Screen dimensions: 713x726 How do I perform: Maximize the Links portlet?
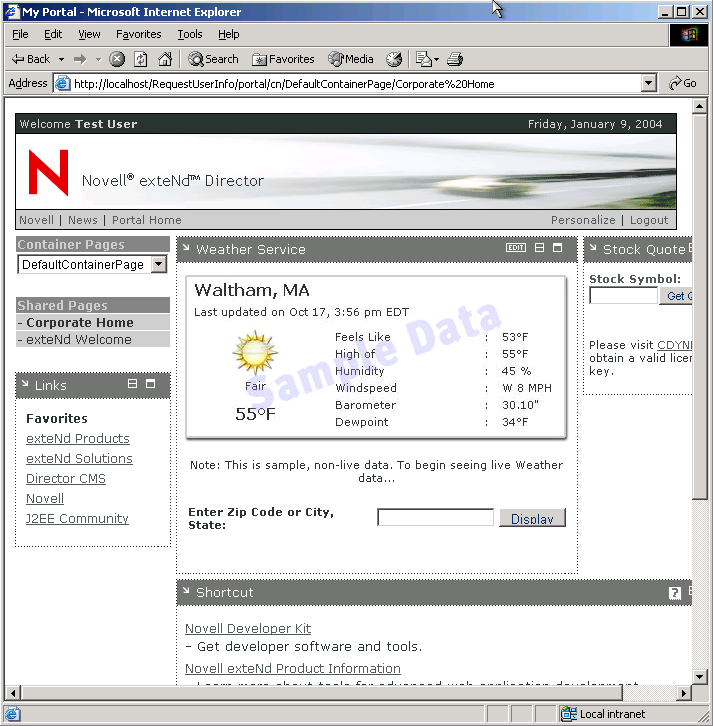click(150, 383)
